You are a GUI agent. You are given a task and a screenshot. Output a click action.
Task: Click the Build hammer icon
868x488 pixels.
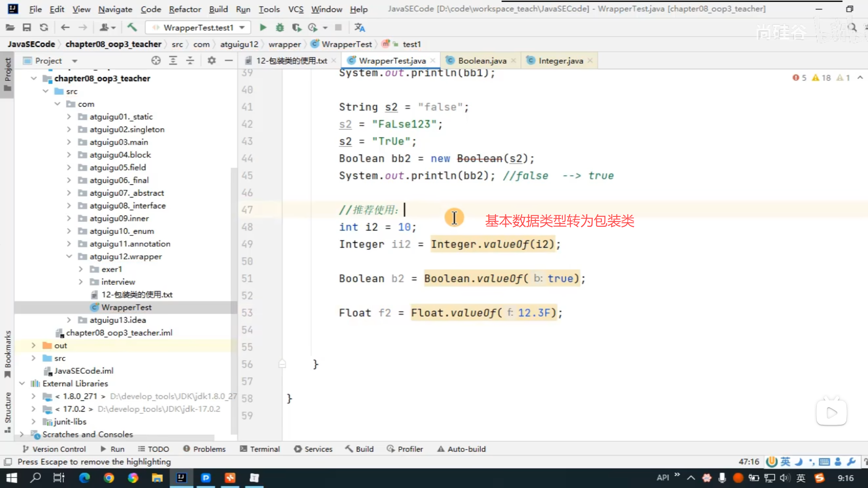(132, 28)
